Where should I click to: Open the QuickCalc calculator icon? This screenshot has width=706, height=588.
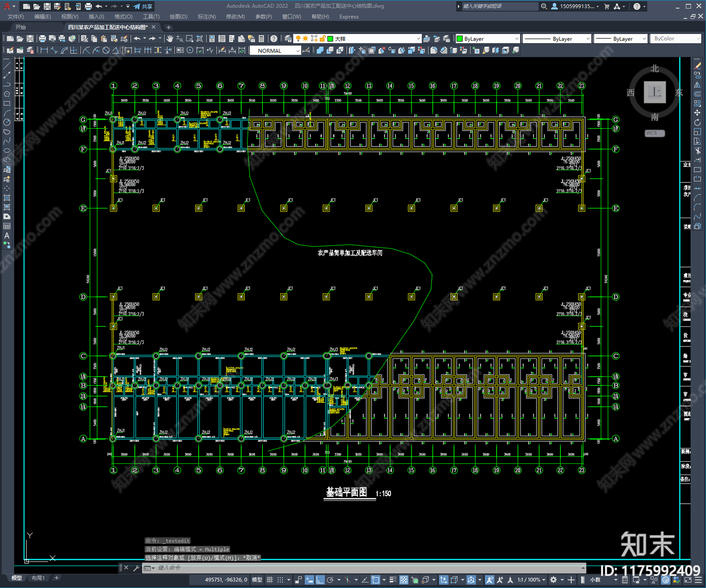[x=261, y=39]
